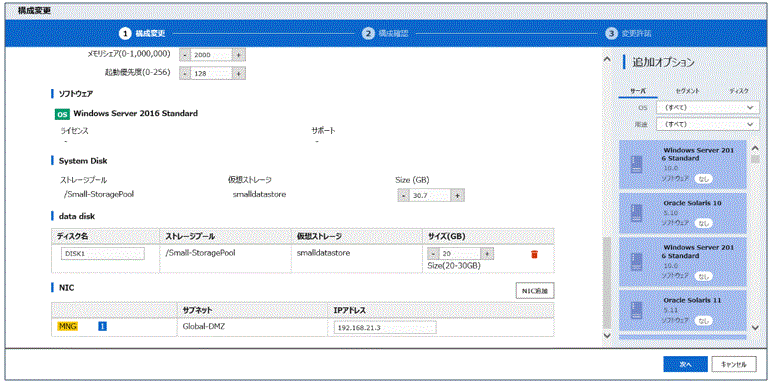Select the first Windows Server 2016 server icon
This screenshot has height=386, width=773.
[636, 165]
